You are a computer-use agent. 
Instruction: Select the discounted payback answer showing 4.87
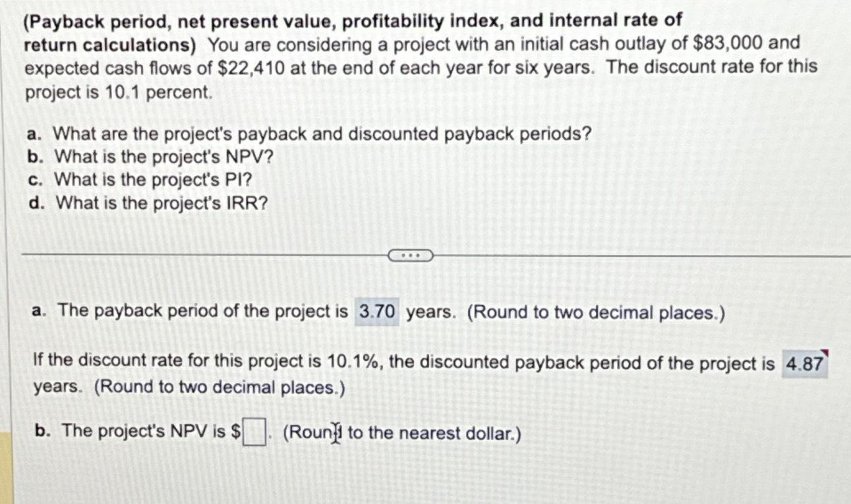coord(806,363)
